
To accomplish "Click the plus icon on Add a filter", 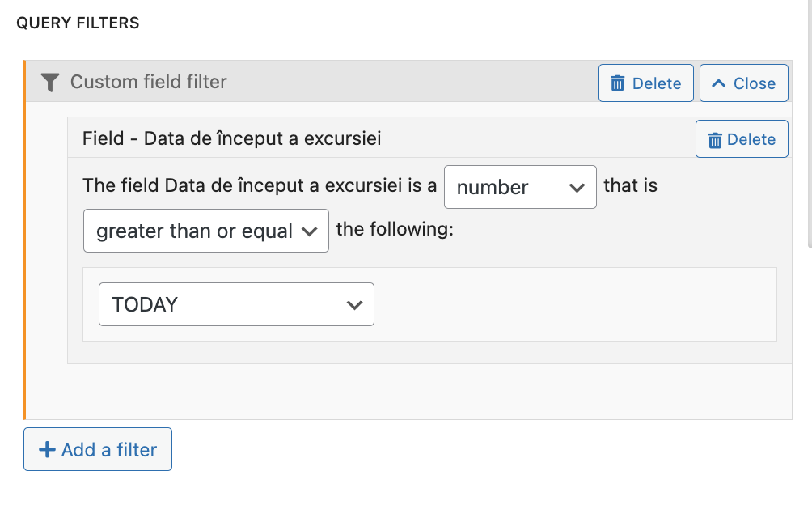I will (x=47, y=450).
